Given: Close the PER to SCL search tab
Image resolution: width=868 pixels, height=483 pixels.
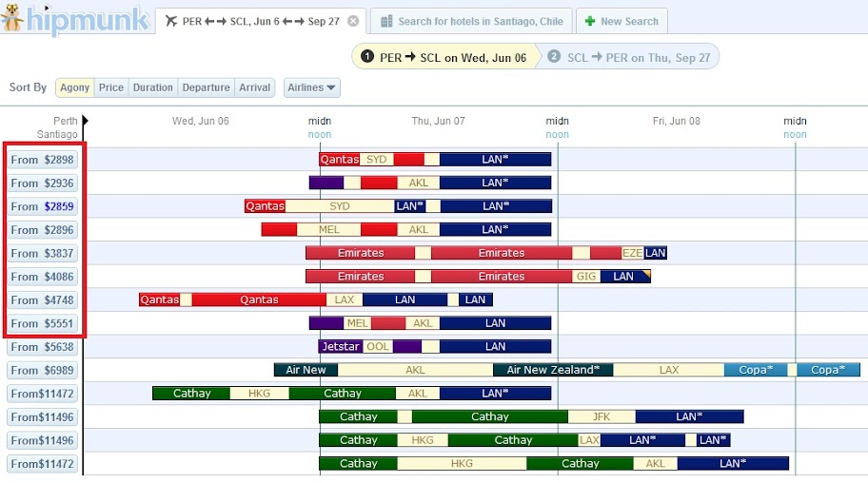Looking at the screenshot, I should (x=352, y=21).
